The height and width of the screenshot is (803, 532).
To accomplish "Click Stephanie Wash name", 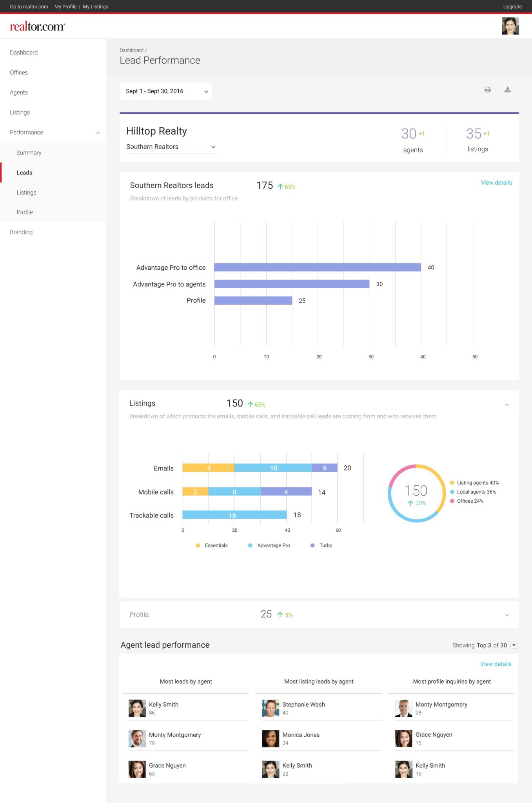I will click(x=304, y=704).
